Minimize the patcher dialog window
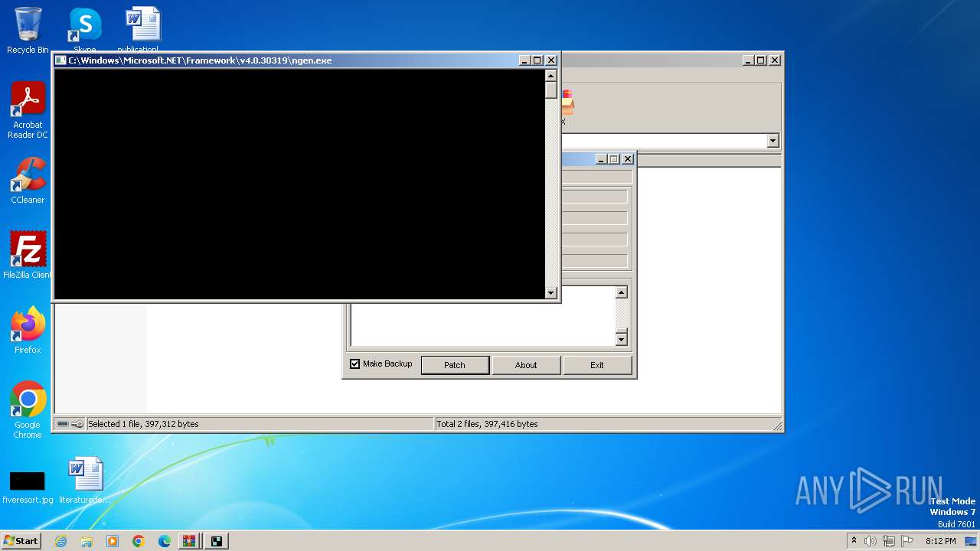The image size is (980, 551). click(601, 159)
